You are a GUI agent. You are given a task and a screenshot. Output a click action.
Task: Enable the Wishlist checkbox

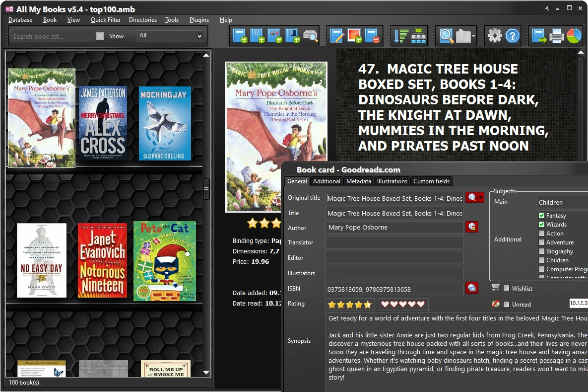(506, 288)
